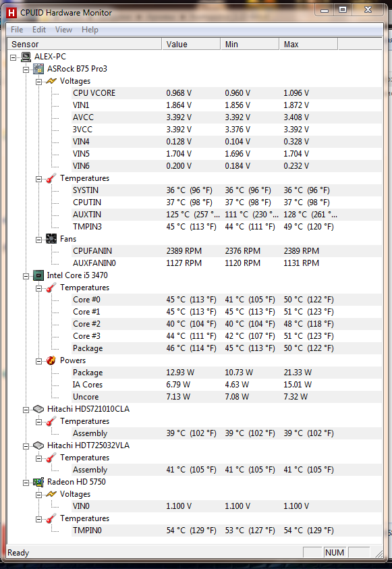Collapse the Fans group

(39, 239)
